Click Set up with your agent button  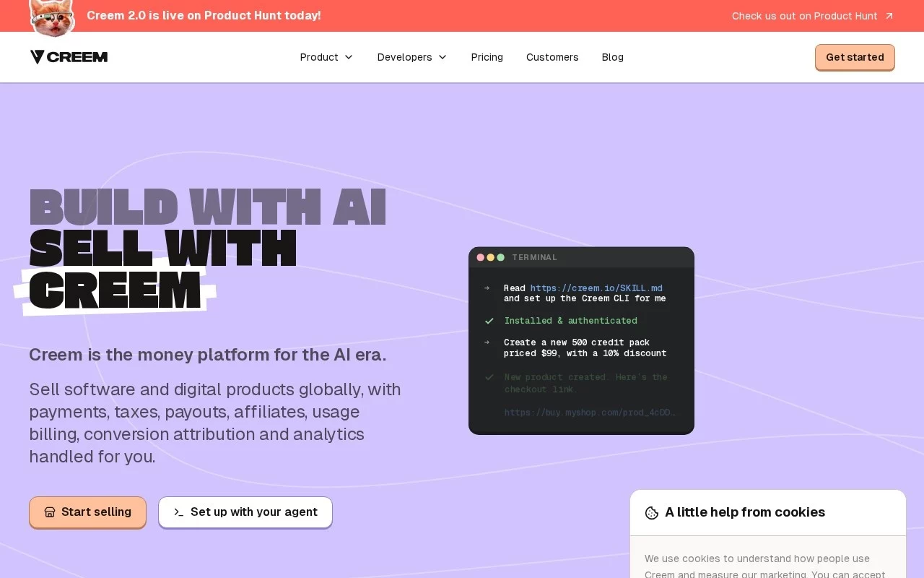(x=245, y=512)
